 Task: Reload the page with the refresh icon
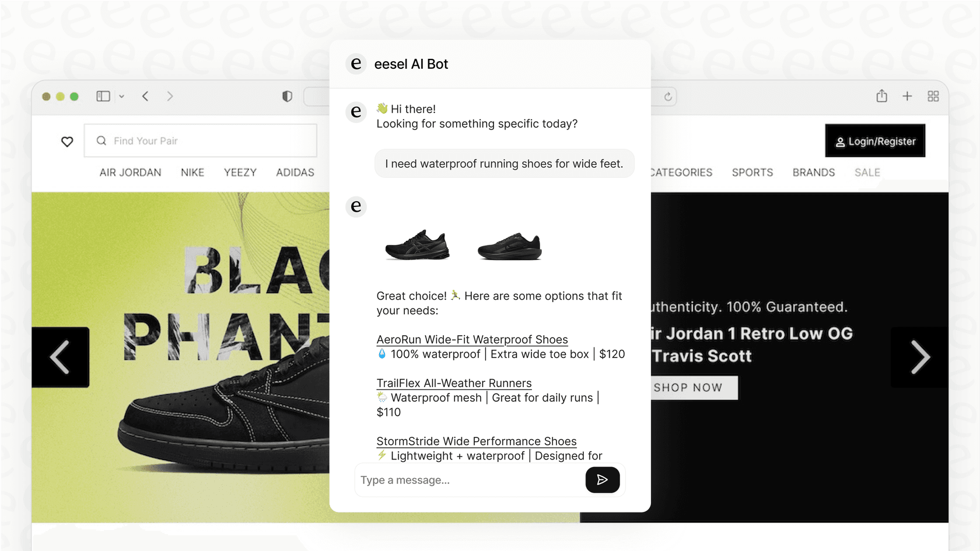(x=667, y=96)
